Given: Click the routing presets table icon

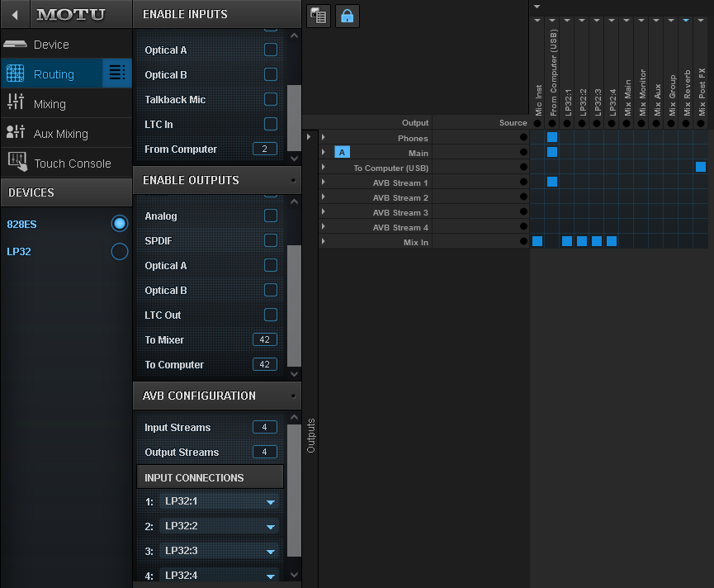Looking at the screenshot, I should pos(319,17).
